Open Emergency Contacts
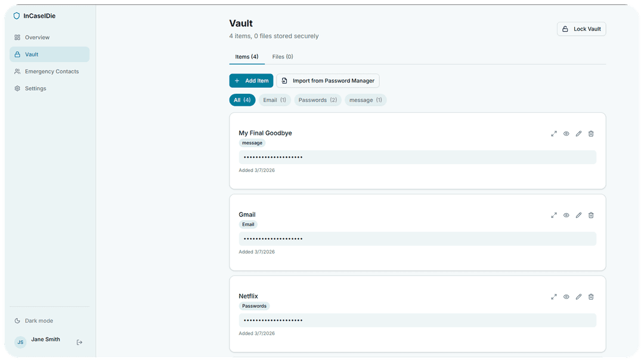This screenshot has width=644, height=363. (49, 72)
